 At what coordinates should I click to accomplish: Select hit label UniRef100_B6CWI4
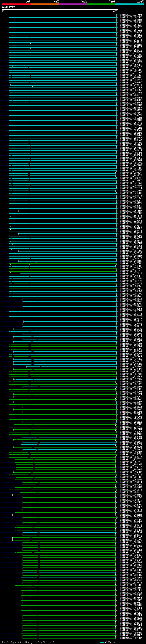[131, 336]
